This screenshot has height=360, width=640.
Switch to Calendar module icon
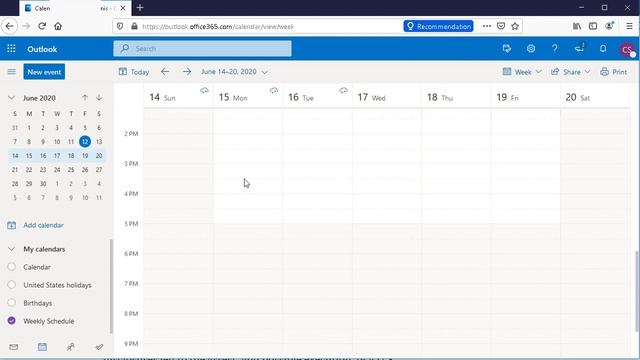pos(42,347)
